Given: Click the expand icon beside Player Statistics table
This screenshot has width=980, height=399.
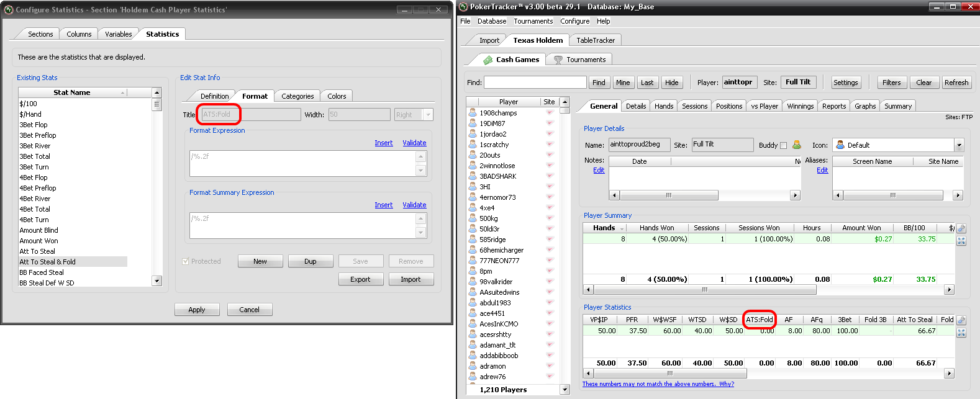Looking at the screenshot, I should point(961,333).
